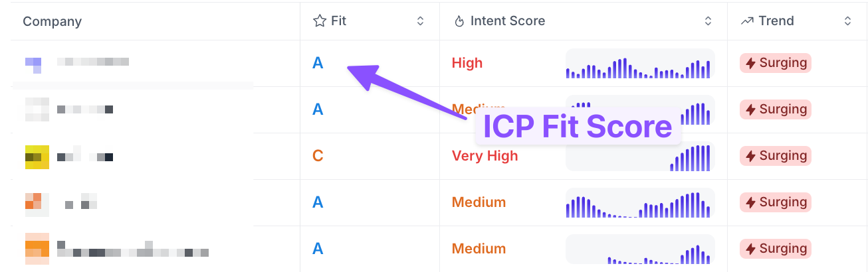
Task: Select the C fit grade in third row
Action: coord(318,156)
